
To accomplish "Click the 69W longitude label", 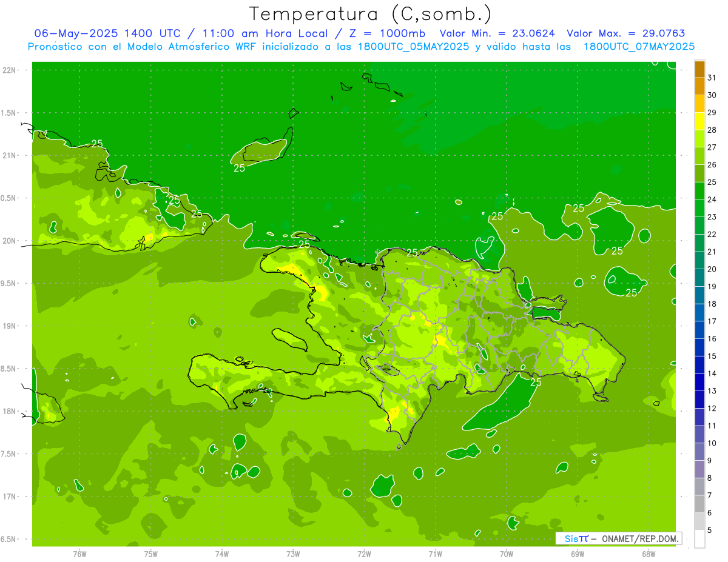I will (x=578, y=554).
